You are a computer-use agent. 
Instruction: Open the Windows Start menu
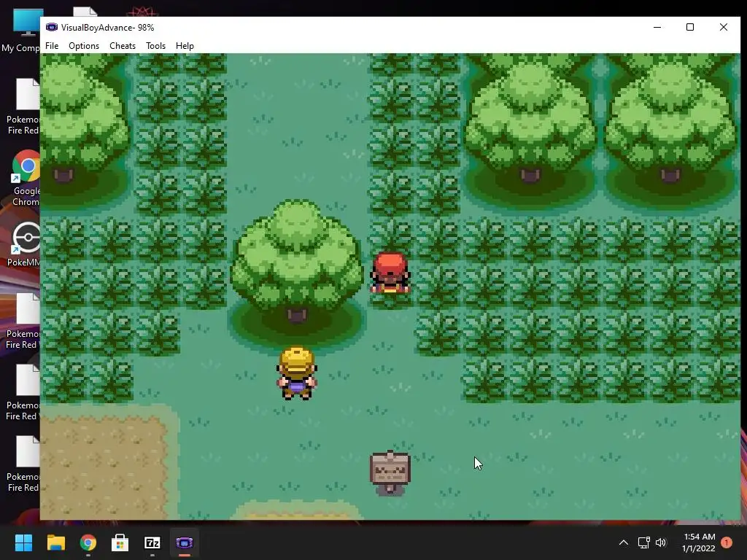click(23, 542)
